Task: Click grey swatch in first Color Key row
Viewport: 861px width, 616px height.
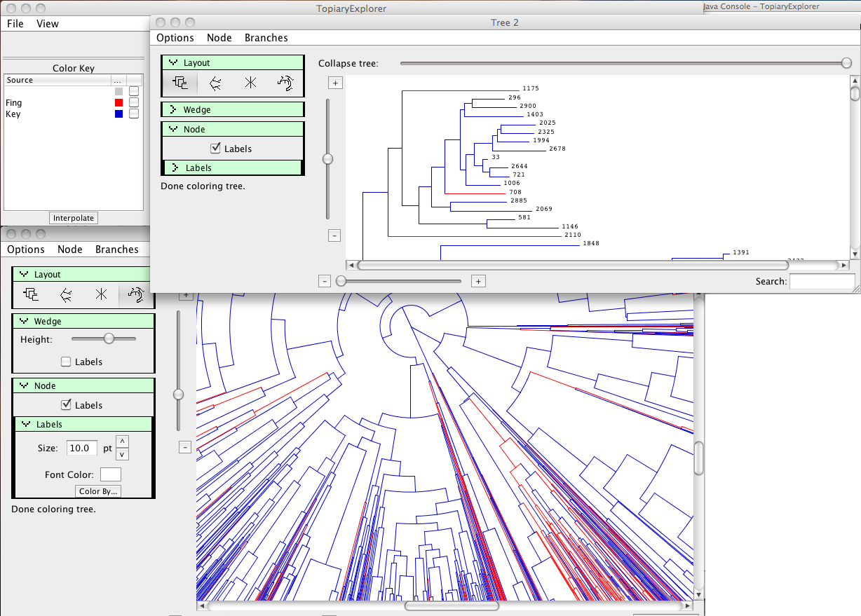Action: (118, 91)
